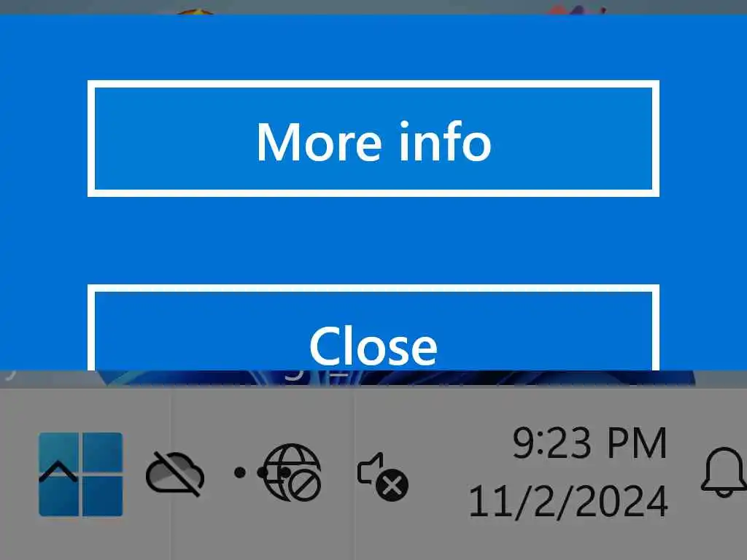747x560 pixels.
Task: Click the blue gap between More info and Close
Action: tap(373, 241)
